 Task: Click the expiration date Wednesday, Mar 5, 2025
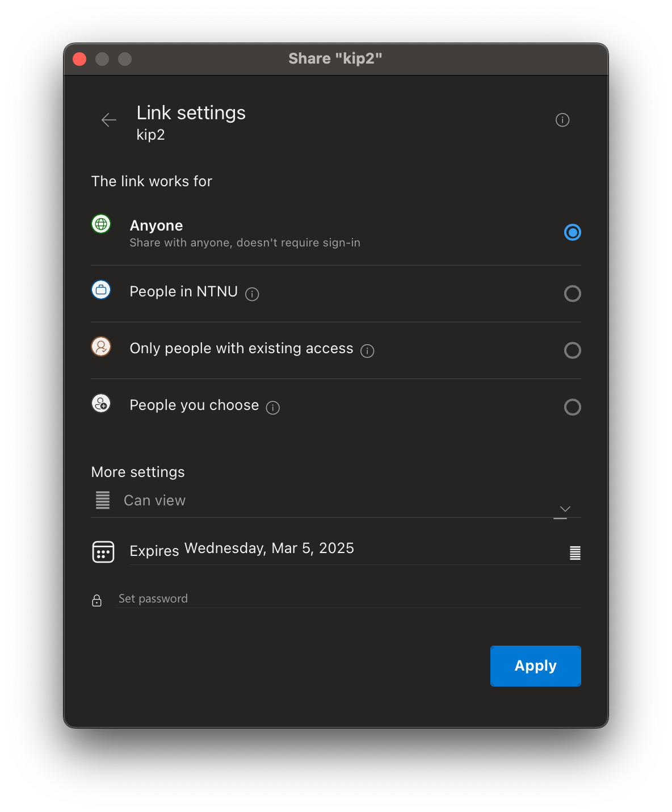tap(269, 549)
